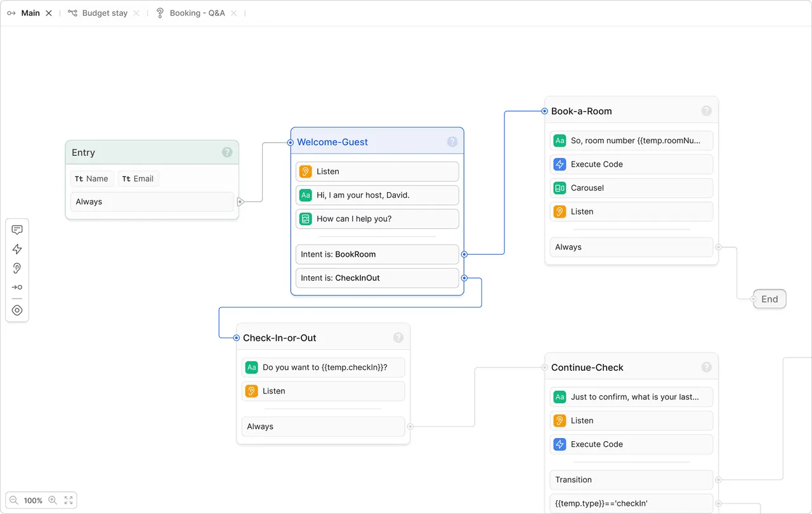The image size is (812, 514).
Task: Open help for Check-In-or-Out node
Action: pyautogui.click(x=398, y=337)
